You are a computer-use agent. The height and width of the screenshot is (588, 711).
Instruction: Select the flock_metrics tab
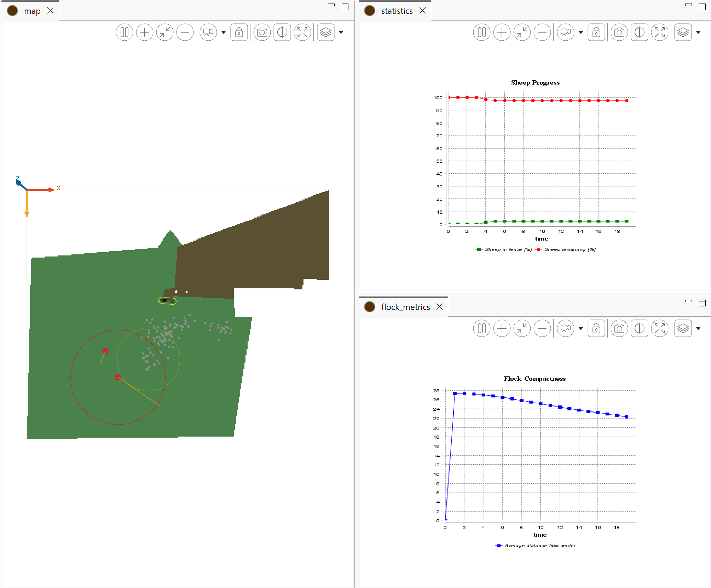click(x=405, y=307)
